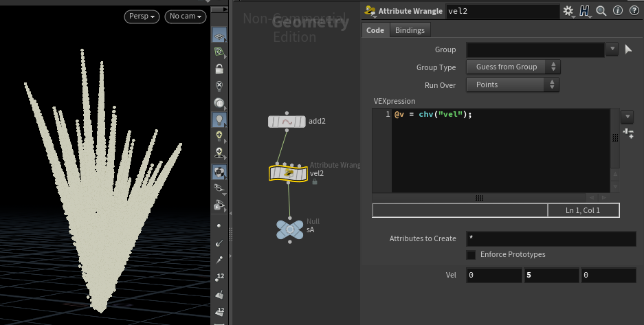Click the lock flag under vel2 node
Screen dimensions: 644x325
(x=315, y=182)
